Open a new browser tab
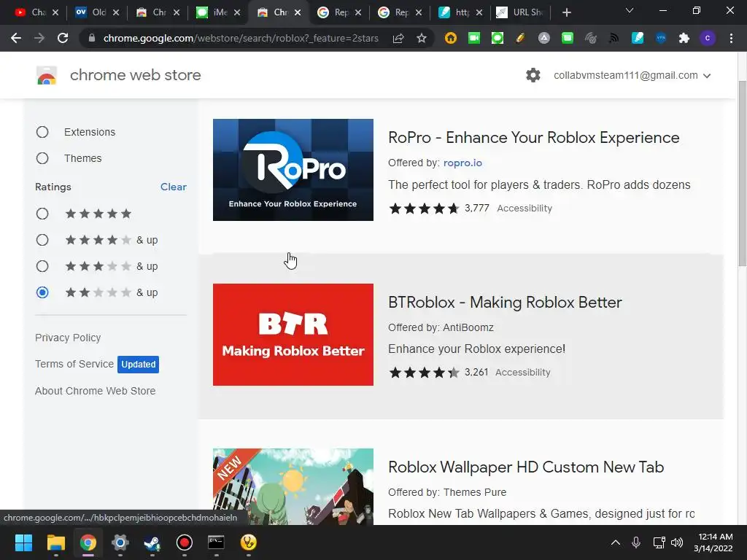Image resolution: width=747 pixels, height=560 pixels. pos(566,12)
